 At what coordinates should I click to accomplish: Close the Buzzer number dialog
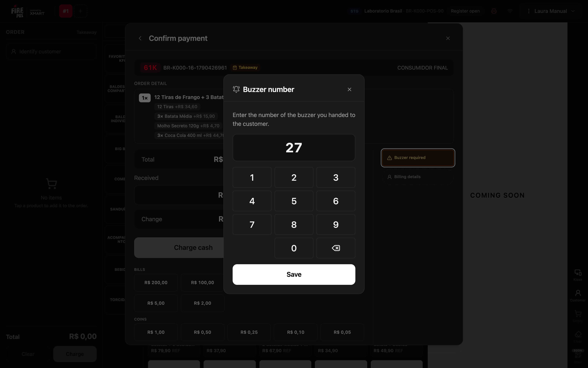pyautogui.click(x=349, y=89)
